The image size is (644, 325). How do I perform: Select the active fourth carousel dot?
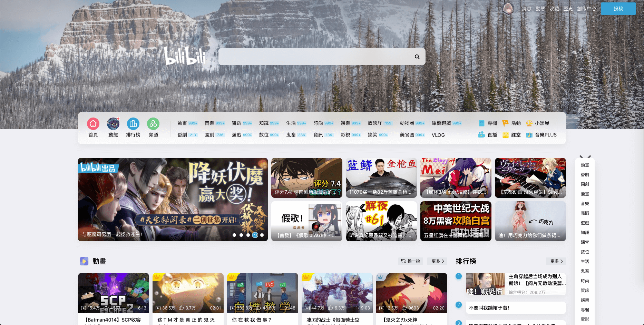tap(255, 235)
